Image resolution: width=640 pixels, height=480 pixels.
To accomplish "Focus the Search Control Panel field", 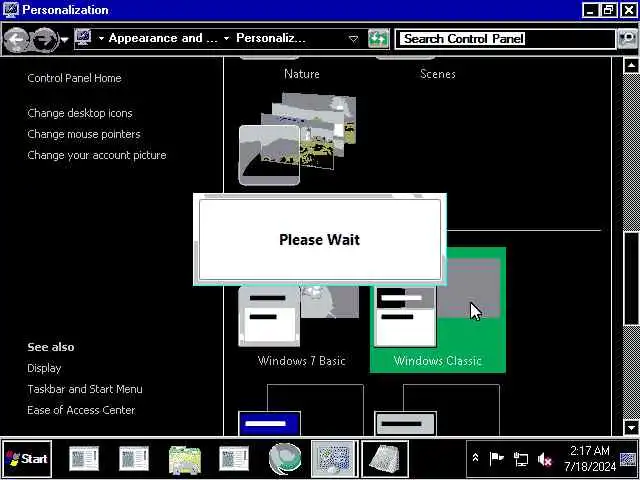I will click(505, 39).
